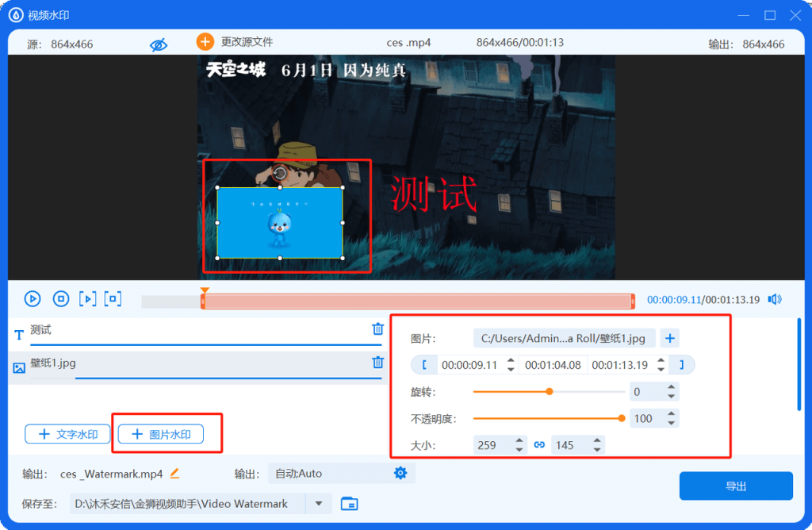The width and height of the screenshot is (812, 530).
Task: Click the pink timeline range bar
Action: click(418, 301)
